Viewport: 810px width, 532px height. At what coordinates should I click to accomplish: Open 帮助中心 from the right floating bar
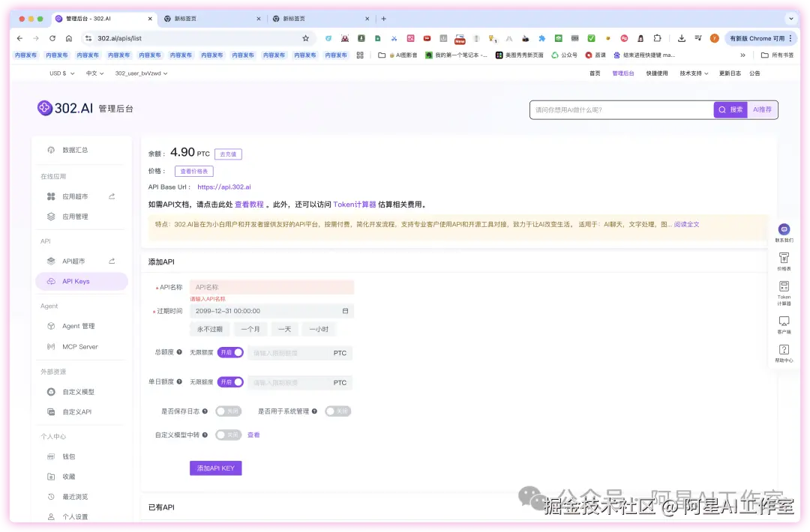(x=784, y=354)
